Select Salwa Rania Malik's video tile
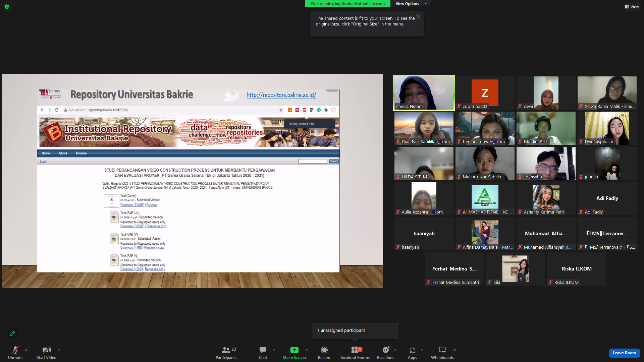The width and height of the screenshot is (644, 362). click(607, 93)
